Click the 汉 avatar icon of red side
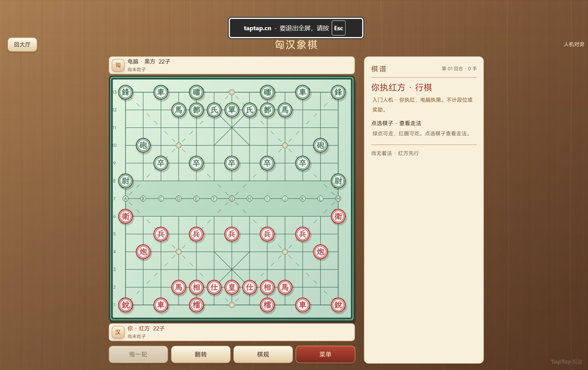588x370 pixels. click(118, 332)
